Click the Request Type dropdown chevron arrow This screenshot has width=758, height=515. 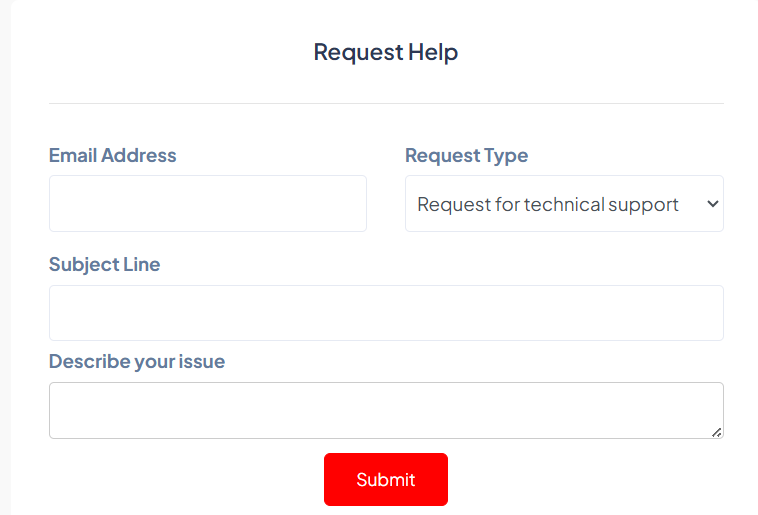[712, 204]
